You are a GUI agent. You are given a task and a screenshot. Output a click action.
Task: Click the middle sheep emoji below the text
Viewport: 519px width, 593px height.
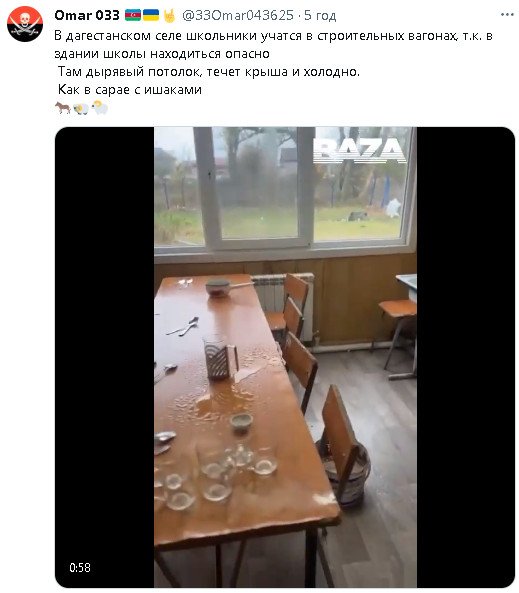click(81, 109)
